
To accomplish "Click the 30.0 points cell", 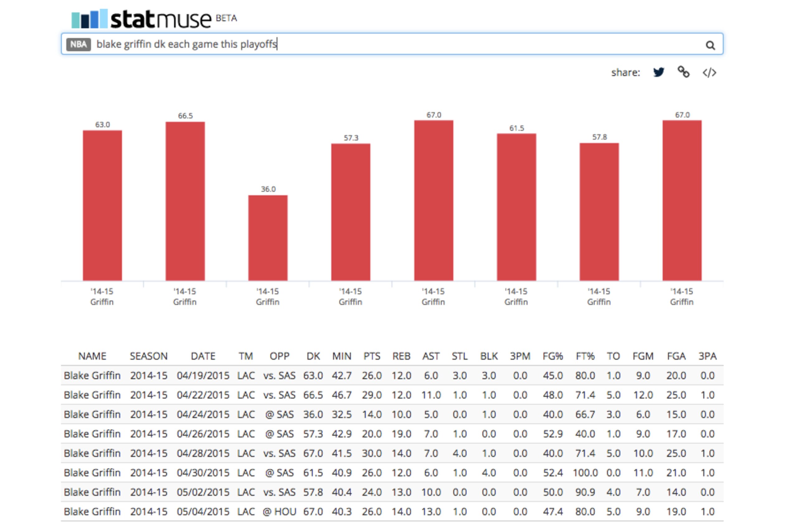I will click(x=372, y=453).
